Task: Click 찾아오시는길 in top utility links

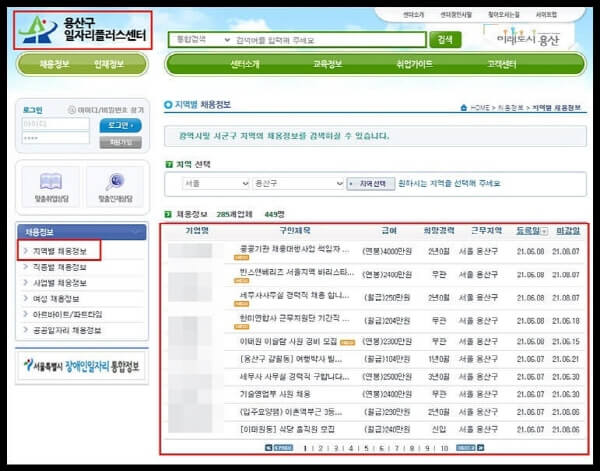Action: point(504,15)
